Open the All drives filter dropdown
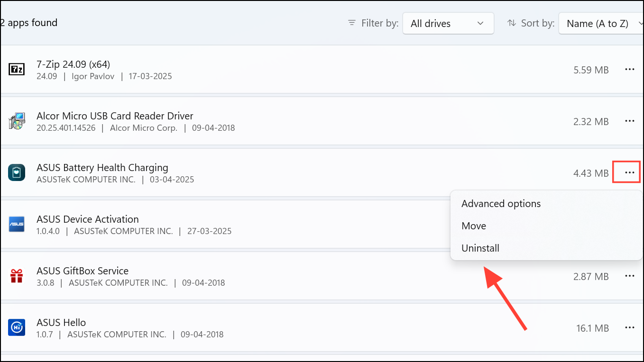The height and width of the screenshot is (362, 644). pos(448,23)
